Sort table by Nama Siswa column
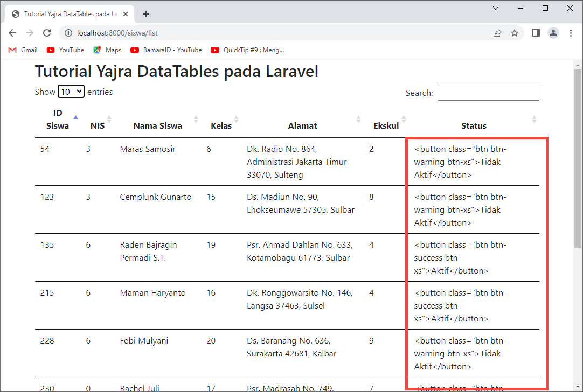Viewport: 583px width, 392px height. [157, 125]
